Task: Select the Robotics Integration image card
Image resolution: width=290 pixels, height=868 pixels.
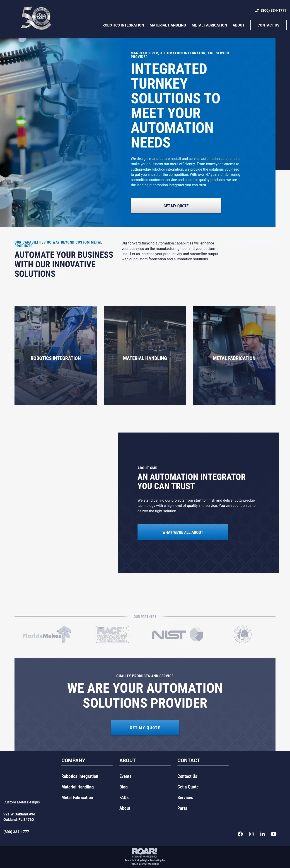Action: pyautogui.click(x=56, y=355)
